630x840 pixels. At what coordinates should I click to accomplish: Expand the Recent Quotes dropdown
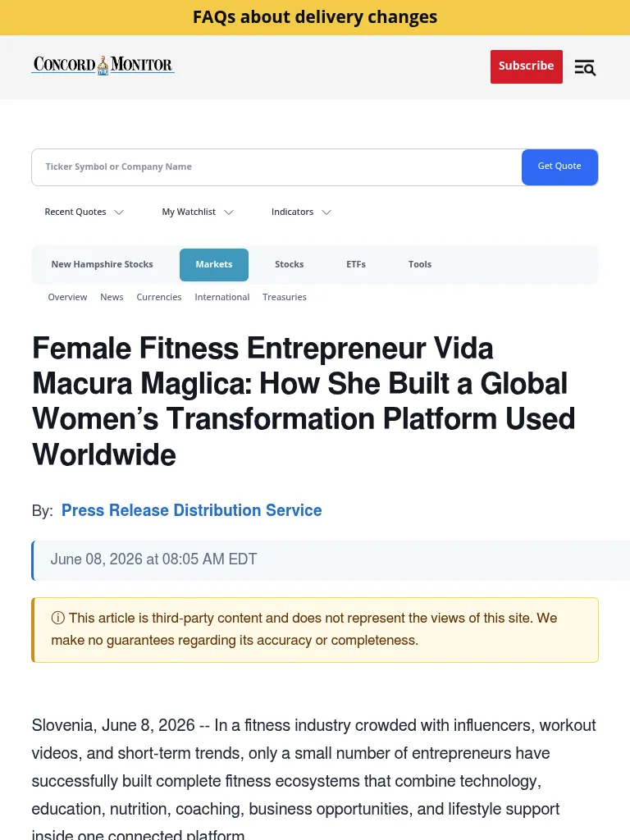point(84,212)
